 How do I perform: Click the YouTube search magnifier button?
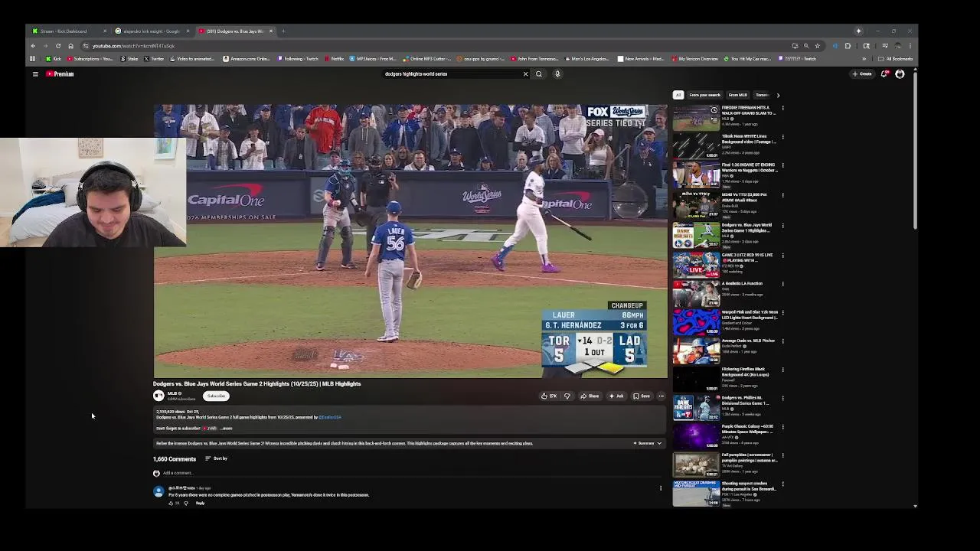[x=539, y=74]
